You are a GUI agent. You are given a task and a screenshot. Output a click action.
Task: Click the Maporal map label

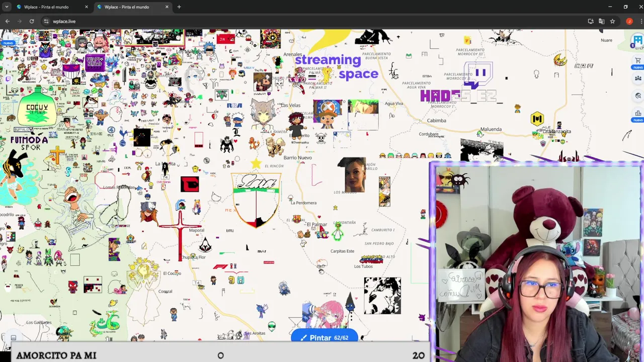(x=197, y=230)
